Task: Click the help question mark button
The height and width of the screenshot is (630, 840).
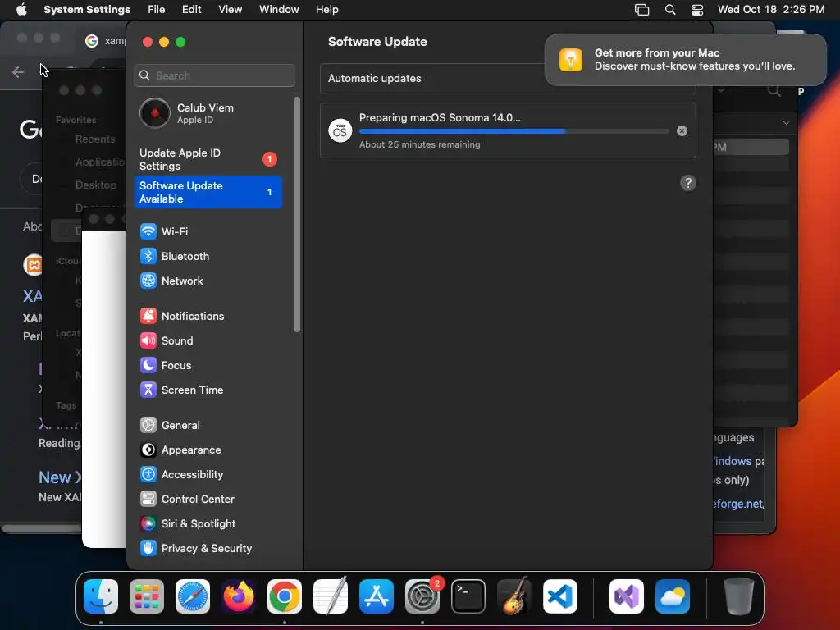Action: tap(688, 183)
